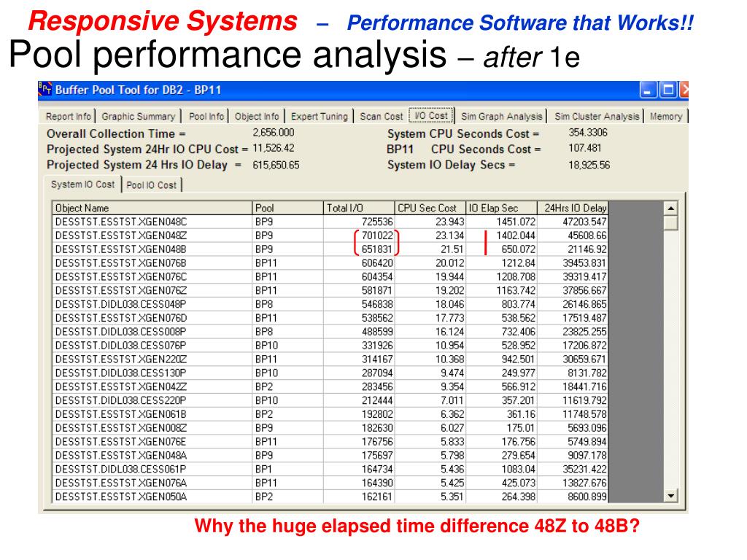The height and width of the screenshot is (560, 747).
Task: Click Total I/O value 701022
Action: (x=377, y=236)
